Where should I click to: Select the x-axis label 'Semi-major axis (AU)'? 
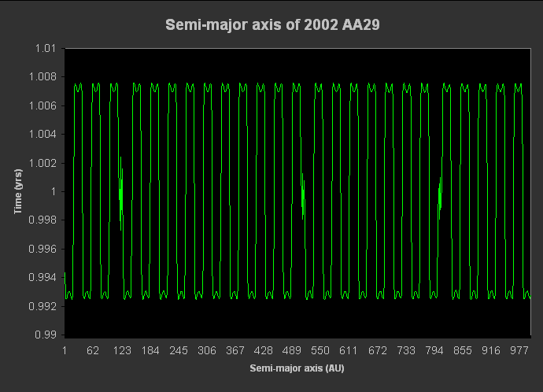(297, 368)
